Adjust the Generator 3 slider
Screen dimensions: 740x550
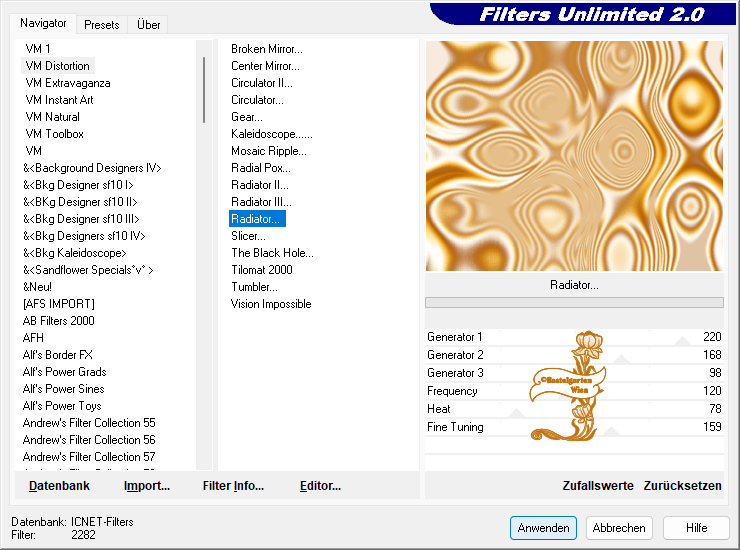[574, 372]
